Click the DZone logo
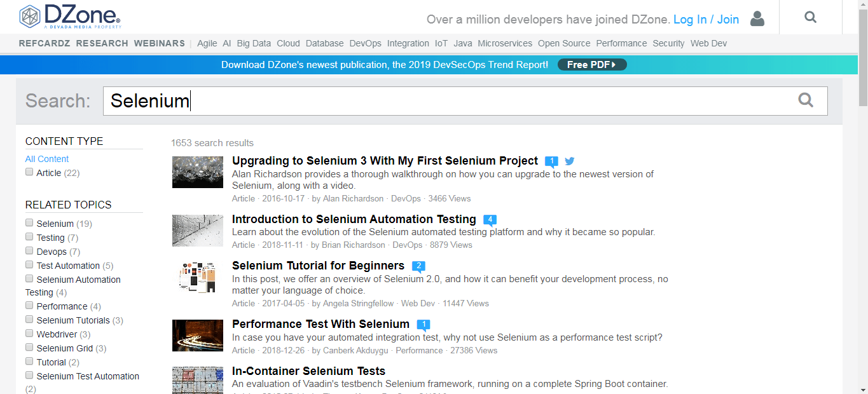Screen dimensions: 868x394 (x=70, y=17)
